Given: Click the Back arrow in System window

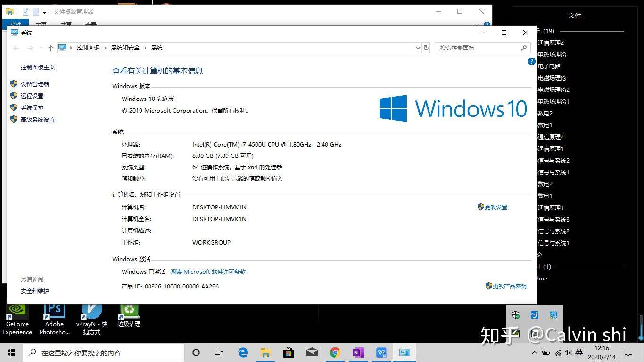Looking at the screenshot, I should [16, 48].
